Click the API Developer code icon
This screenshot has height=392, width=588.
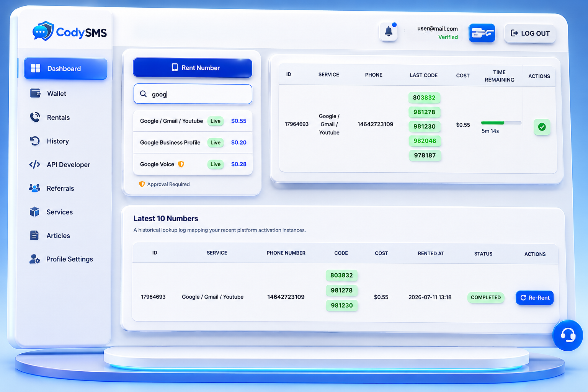(34, 165)
